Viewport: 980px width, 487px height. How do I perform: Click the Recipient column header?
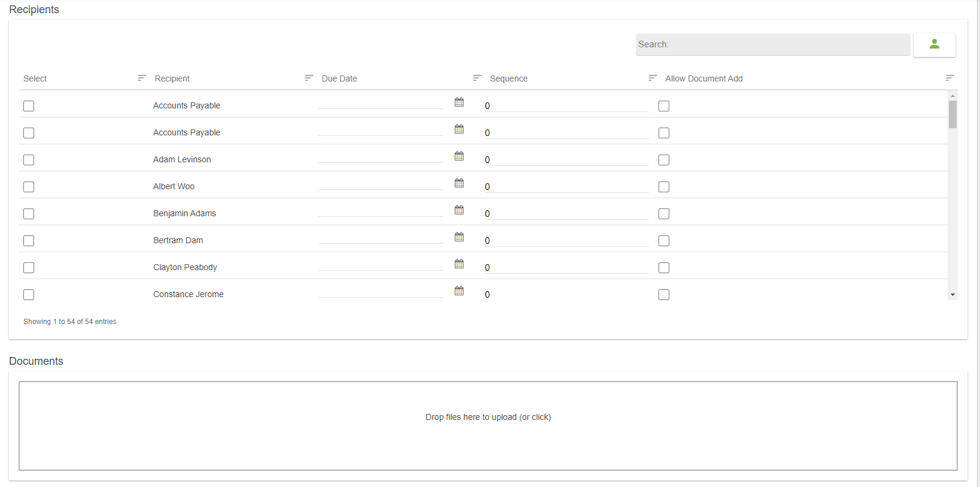point(172,78)
